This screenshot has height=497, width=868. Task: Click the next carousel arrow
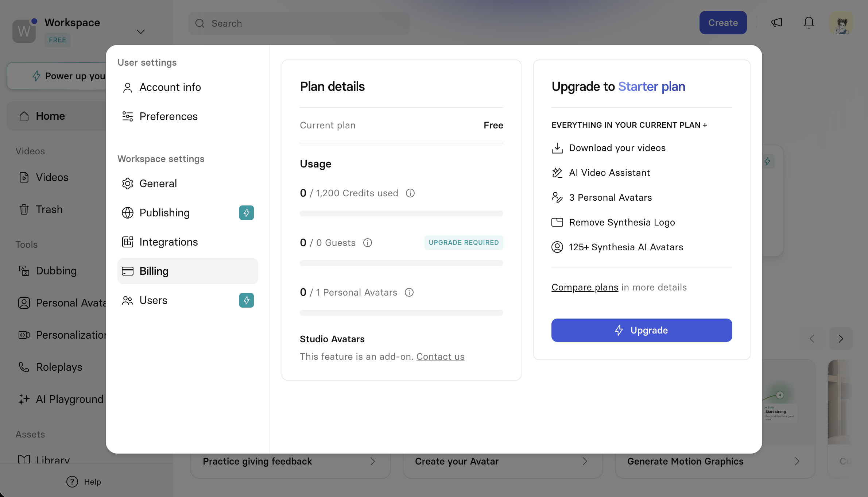point(841,339)
